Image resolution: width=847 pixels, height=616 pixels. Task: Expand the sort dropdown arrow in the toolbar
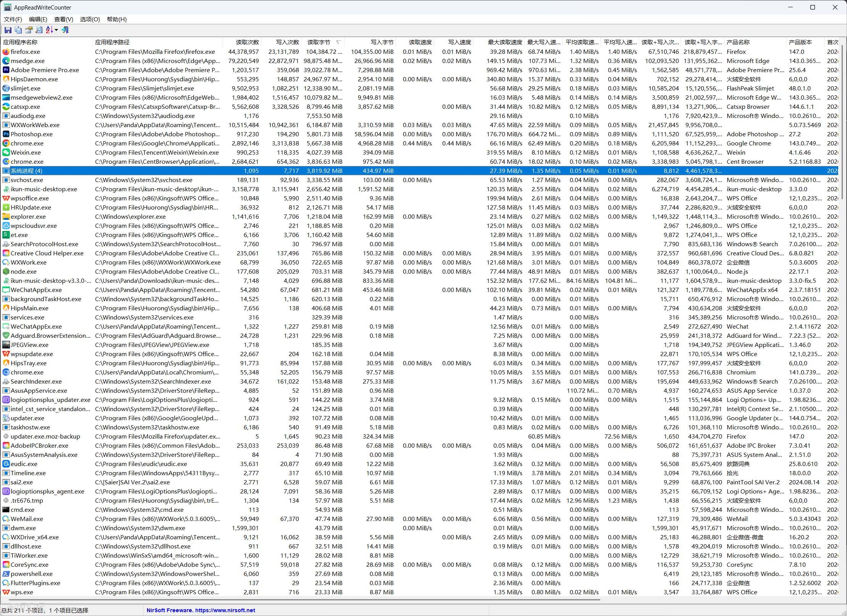click(57, 30)
